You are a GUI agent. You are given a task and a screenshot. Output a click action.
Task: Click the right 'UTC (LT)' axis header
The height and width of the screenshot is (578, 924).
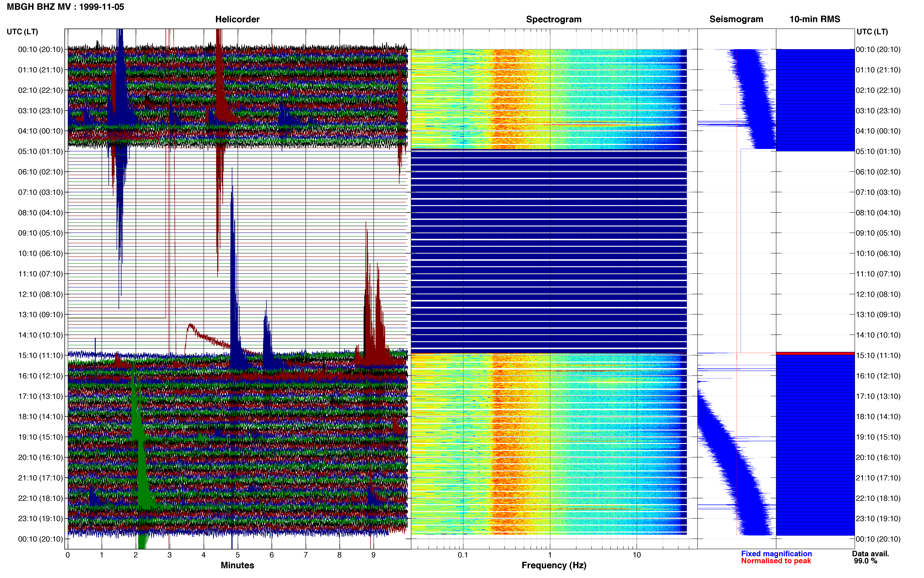pyautogui.click(x=872, y=32)
